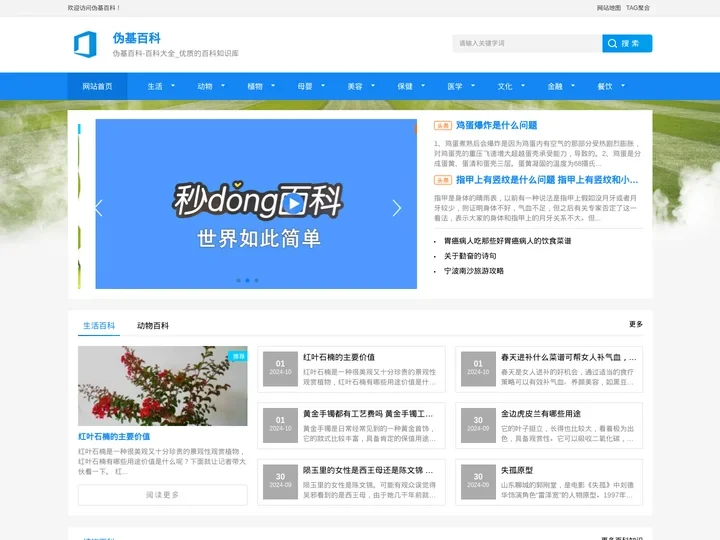Open headline 指甲上有竖纹是什么问题
720x540 pixels.
tap(547, 180)
